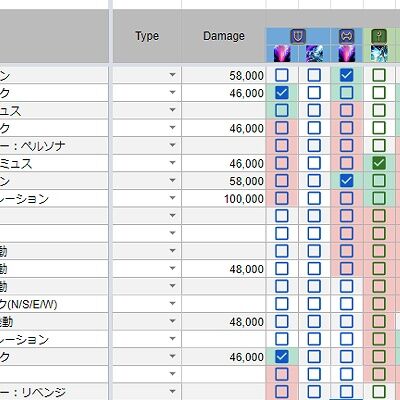This screenshot has width=400, height=400.
Task: Check the Paladin pink-skill box in ペルソナ row
Action: [x=282, y=145]
